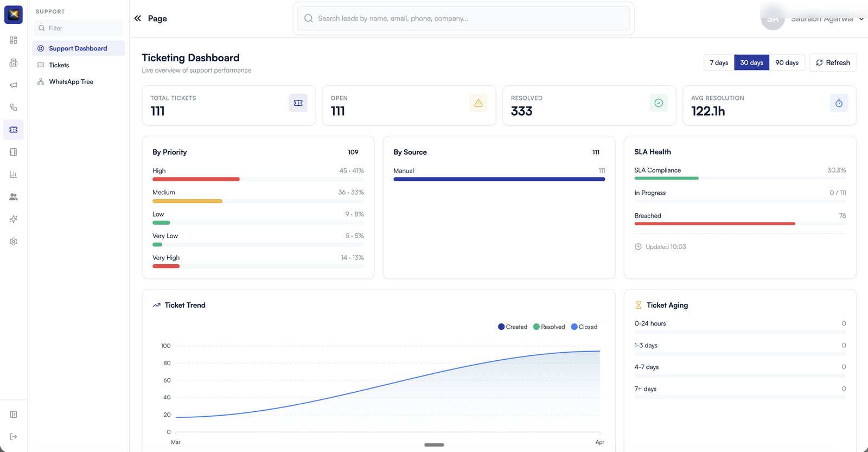This screenshot has width=868, height=452.
Task: Open Support Dashboard in sidebar
Action: point(79,48)
